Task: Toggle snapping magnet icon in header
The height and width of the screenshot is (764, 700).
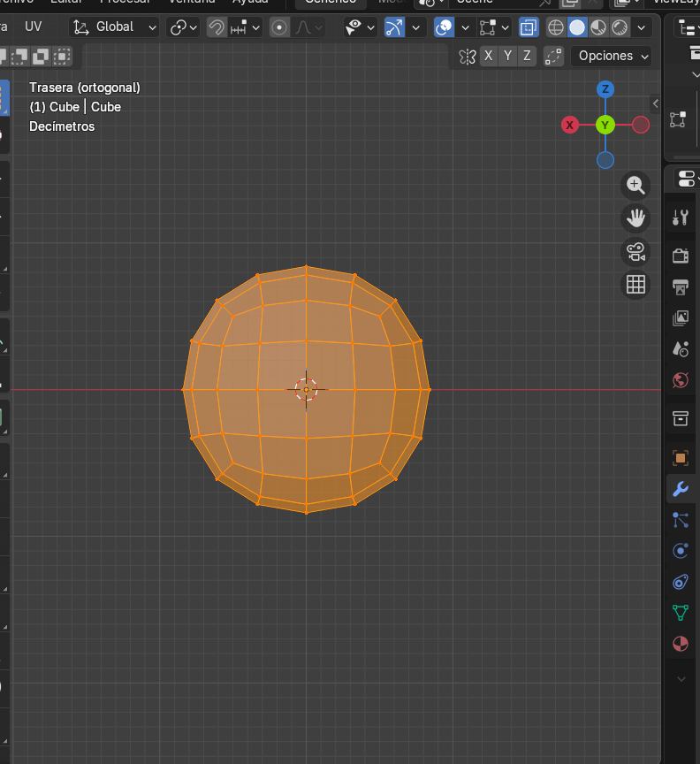Action: [217, 27]
